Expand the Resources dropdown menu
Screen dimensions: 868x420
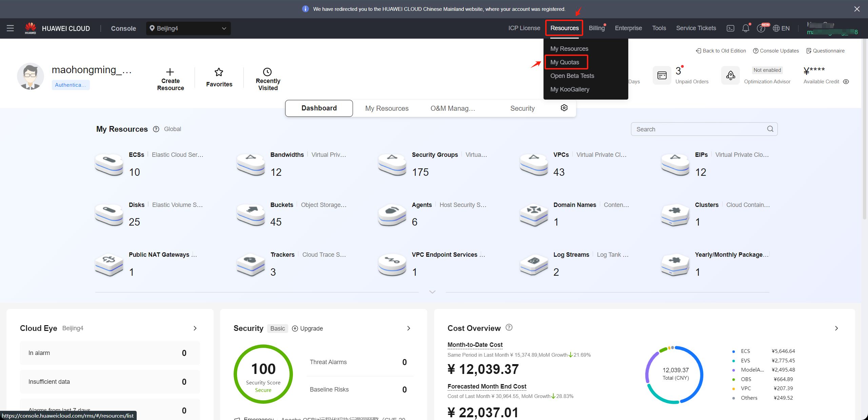(565, 28)
